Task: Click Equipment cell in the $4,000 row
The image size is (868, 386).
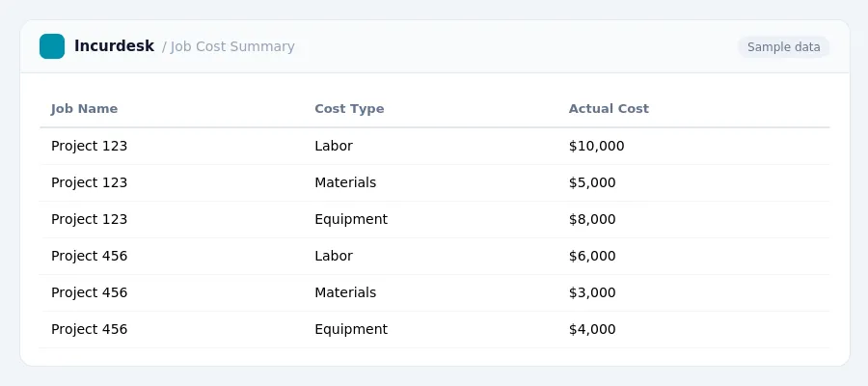Action: coord(351,329)
